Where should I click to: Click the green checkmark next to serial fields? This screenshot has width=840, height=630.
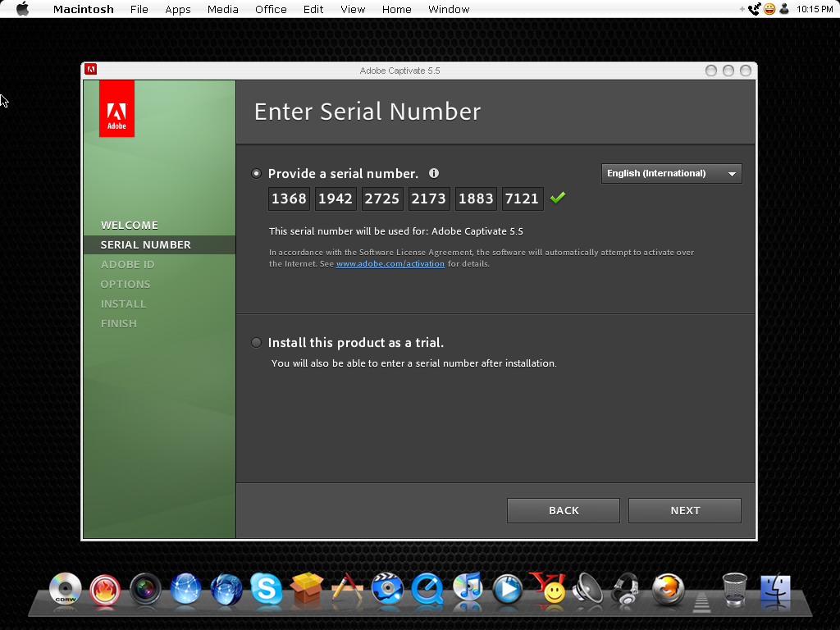click(558, 198)
